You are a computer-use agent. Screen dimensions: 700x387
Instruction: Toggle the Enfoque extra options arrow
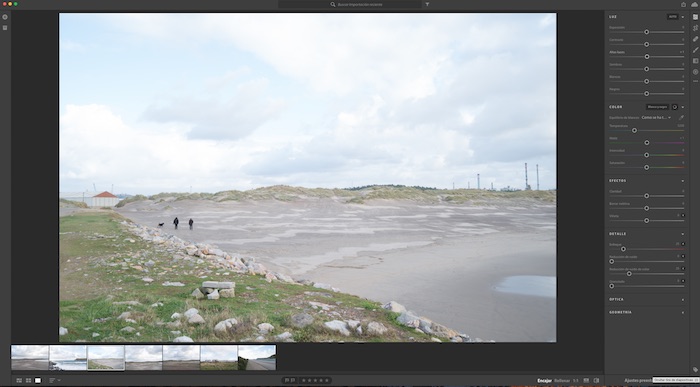tap(683, 244)
